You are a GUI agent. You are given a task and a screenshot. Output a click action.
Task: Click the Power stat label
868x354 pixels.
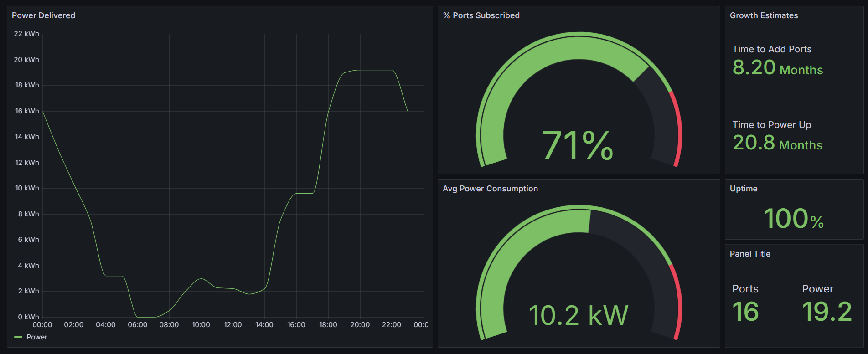tap(818, 289)
